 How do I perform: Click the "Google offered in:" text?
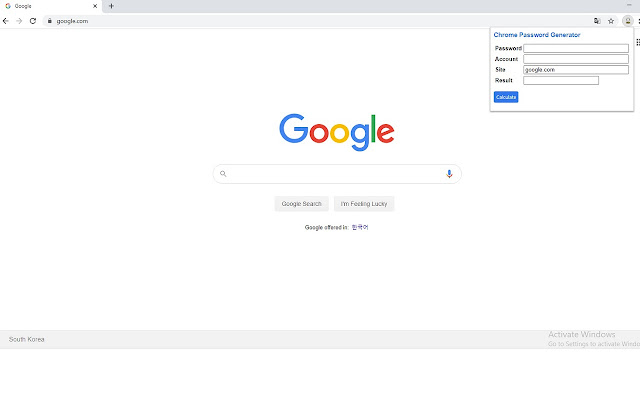coord(327,227)
